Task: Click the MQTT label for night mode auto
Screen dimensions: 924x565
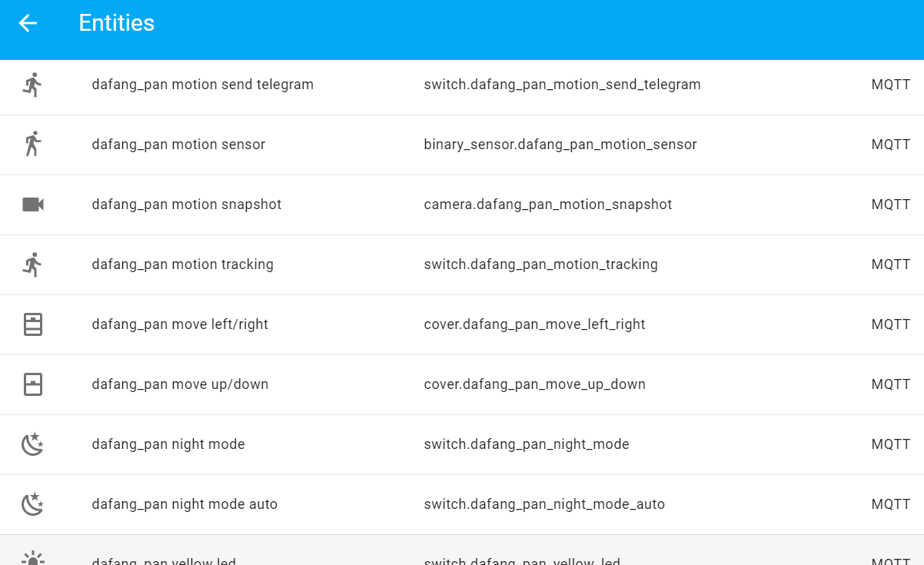Action: click(890, 504)
